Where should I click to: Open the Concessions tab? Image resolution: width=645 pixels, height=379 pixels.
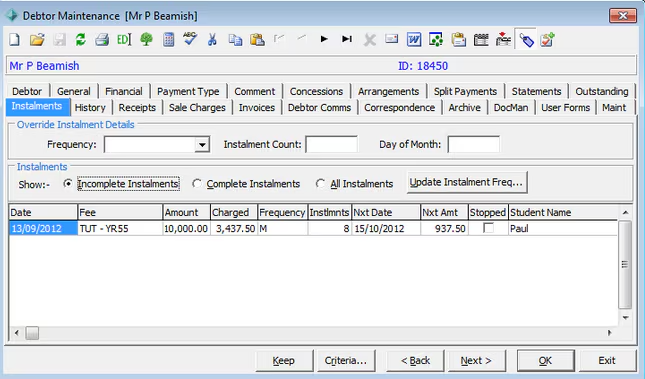click(316, 91)
